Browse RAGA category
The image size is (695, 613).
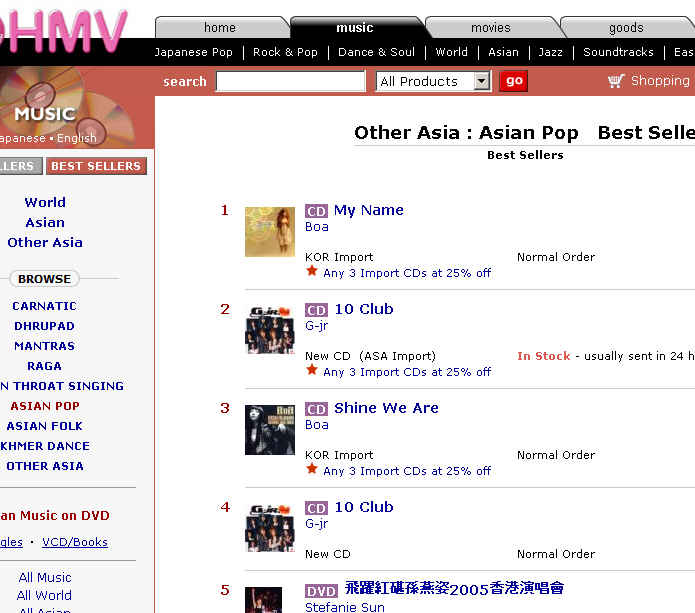click(44, 366)
